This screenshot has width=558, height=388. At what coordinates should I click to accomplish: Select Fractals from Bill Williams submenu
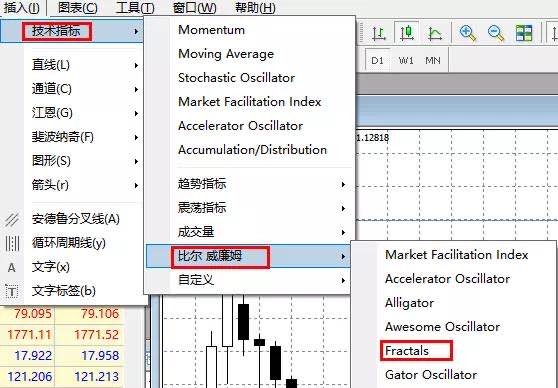click(x=407, y=351)
